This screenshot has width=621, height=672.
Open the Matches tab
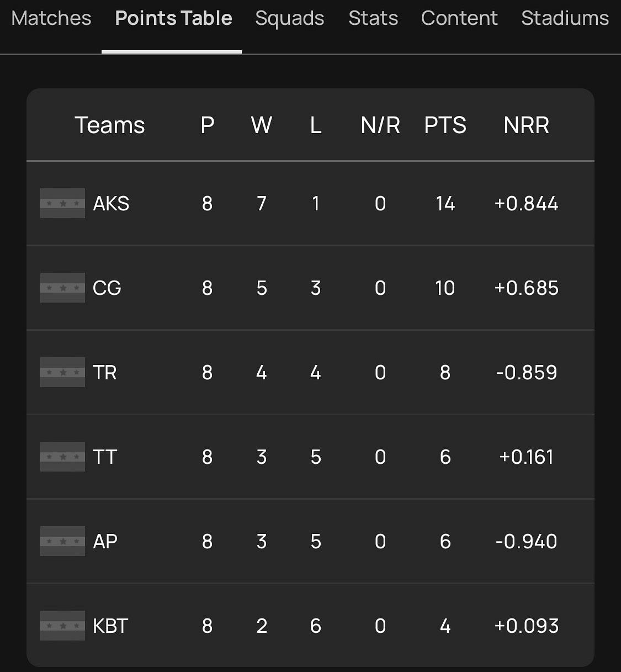(51, 18)
